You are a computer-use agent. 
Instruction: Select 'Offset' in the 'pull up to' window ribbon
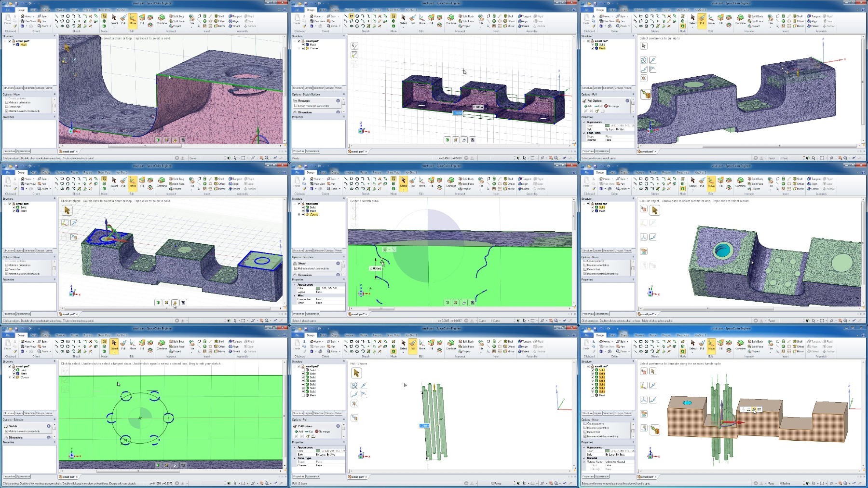[799, 21]
